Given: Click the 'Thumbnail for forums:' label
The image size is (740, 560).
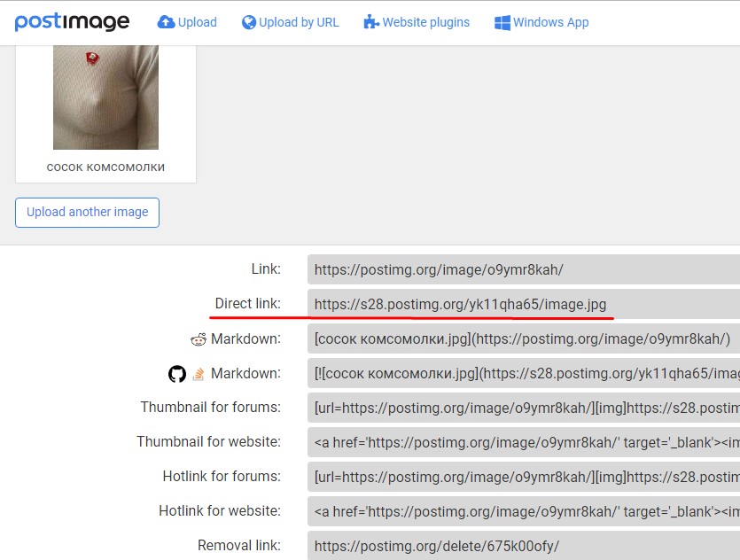Looking at the screenshot, I should [211, 407].
